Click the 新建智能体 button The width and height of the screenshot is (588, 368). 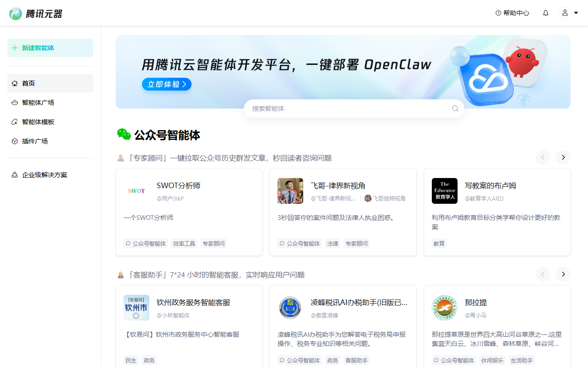pyautogui.click(x=50, y=48)
